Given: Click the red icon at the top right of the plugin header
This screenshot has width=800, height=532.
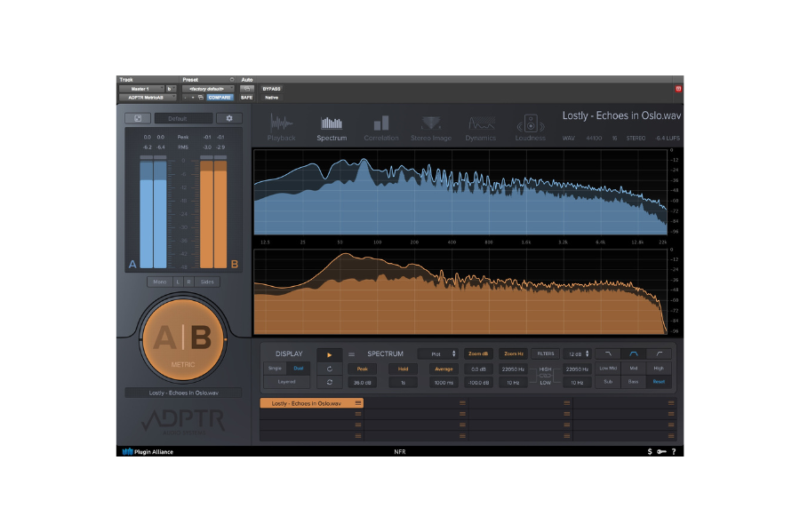Looking at the screenshot, I should [x=678, y=89].
